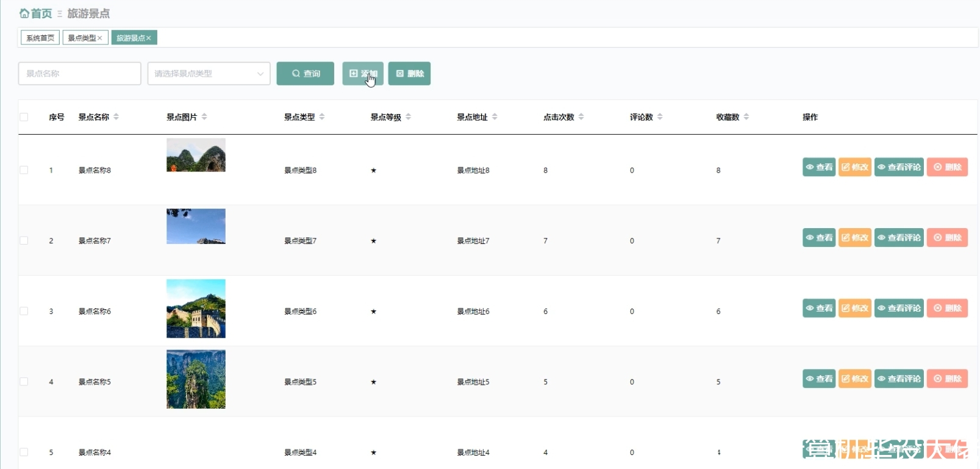Close the 旅游景点 tab with its X
The width and height of the screenshot is (980, 469).
148,38
